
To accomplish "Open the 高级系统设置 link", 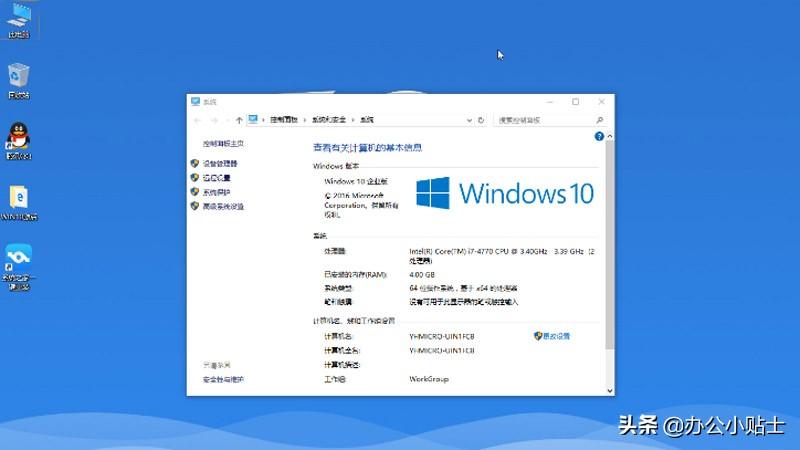I will tap(223, 207).
